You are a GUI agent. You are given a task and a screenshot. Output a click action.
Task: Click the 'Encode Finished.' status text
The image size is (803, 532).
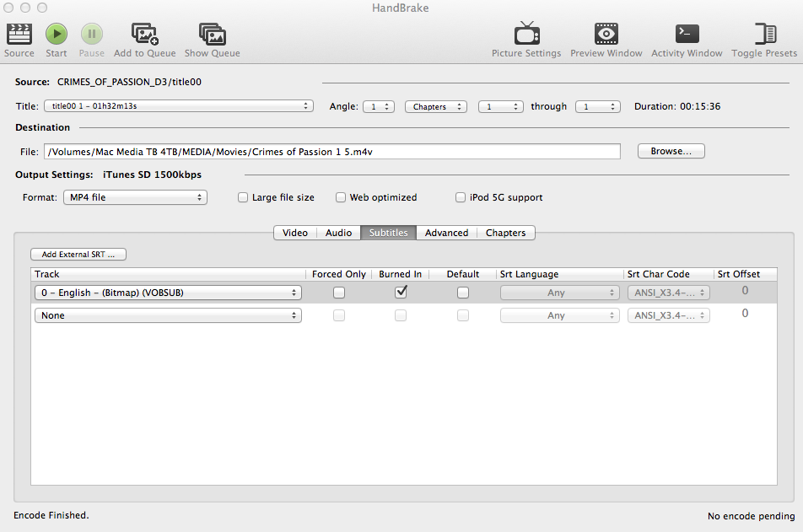[51, 515]
